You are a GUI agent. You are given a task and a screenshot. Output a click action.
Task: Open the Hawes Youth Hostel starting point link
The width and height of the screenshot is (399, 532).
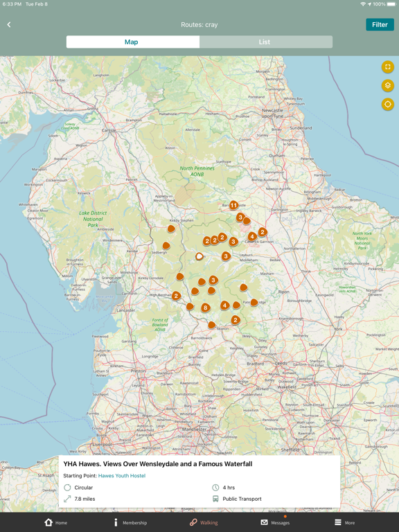[x=122, y=476]
